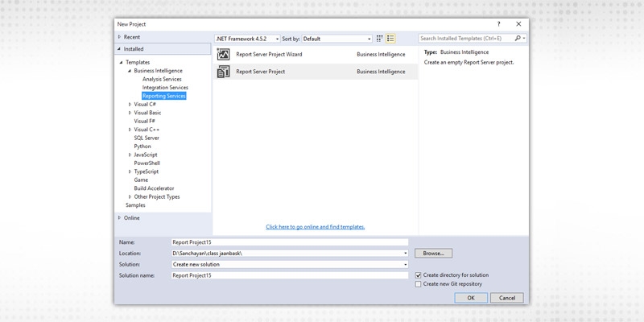The width and height of the screenshot is (644, 322).
Task: Toggle Create directory for solution checkbox
Action: pyautogui.click(x=418, y=275)
